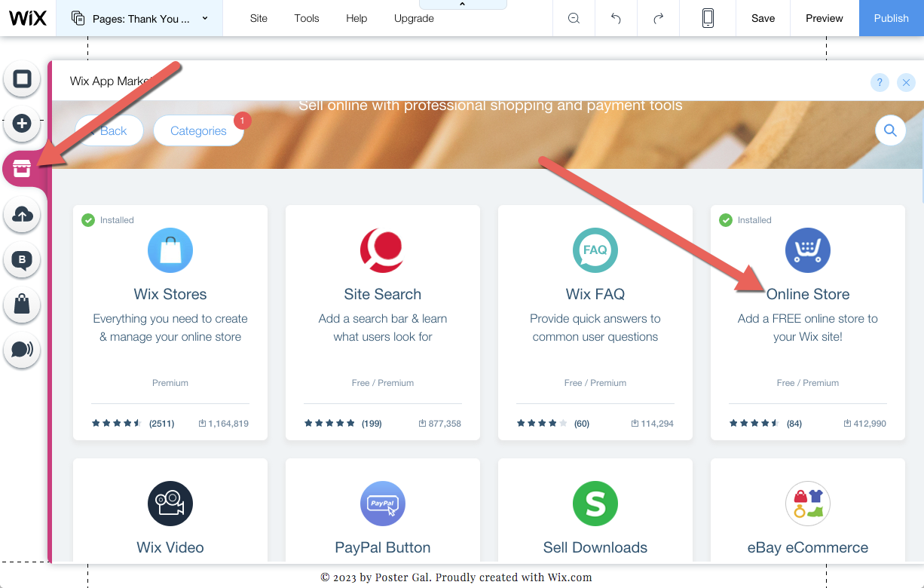Click the redo arrow icon
The image size is (924, 588).
click(x=658, y=18)
